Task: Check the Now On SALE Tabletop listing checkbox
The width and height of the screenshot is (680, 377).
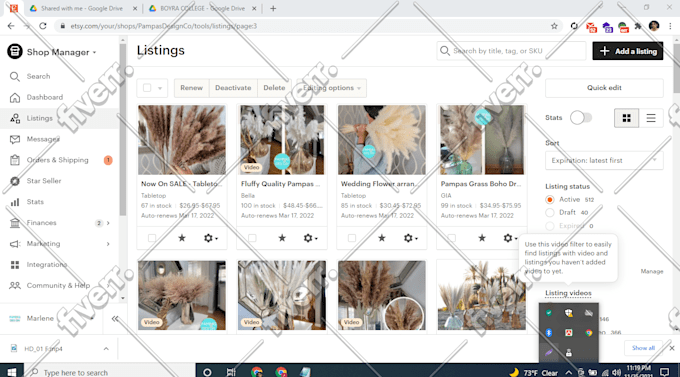Action: tap(152, 238)
